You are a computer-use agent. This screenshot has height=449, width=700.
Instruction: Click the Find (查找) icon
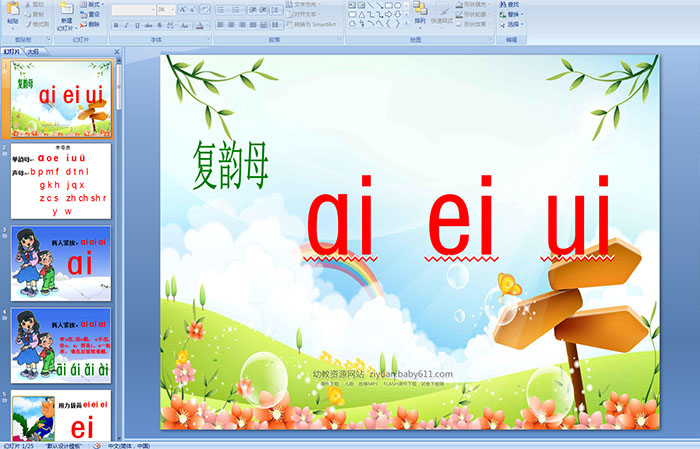510,4
